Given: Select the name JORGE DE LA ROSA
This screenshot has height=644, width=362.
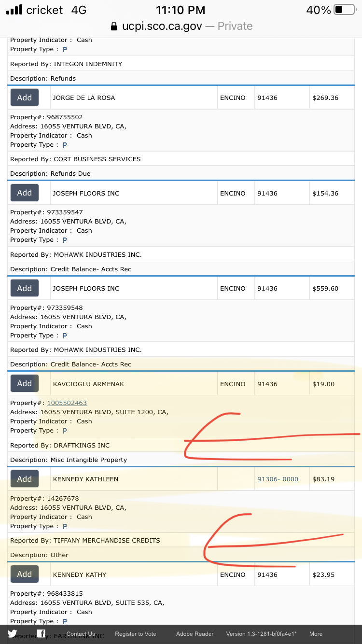Looking at the screenshot, I should [x=84, y=98].
